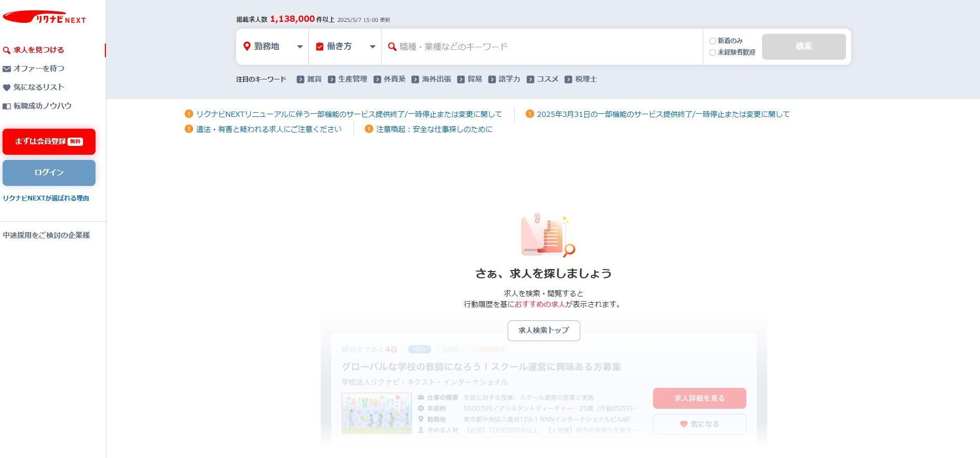Image resolution: width=980 pixels, height=458 pixels.
Task: Click the 税理士 keyword link
Action: [x=586, y=79]
